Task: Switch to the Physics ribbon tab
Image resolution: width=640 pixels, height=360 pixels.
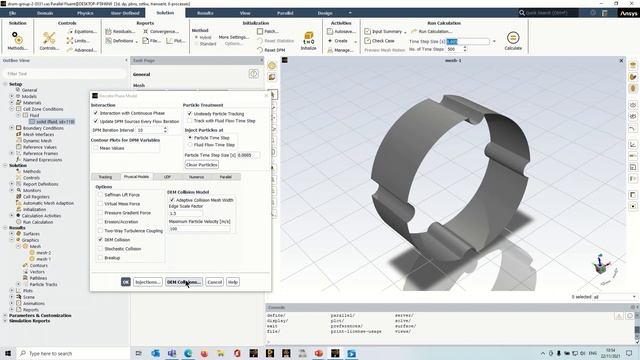Action: point(85,13)
